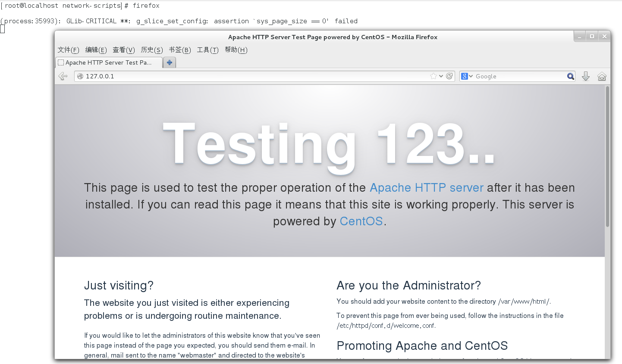Image resolution: width=622 pixels, height=364 pixels.
Task: Open the 帮助(H) menu
Action: pyautogui.click(x=236, y=50)
